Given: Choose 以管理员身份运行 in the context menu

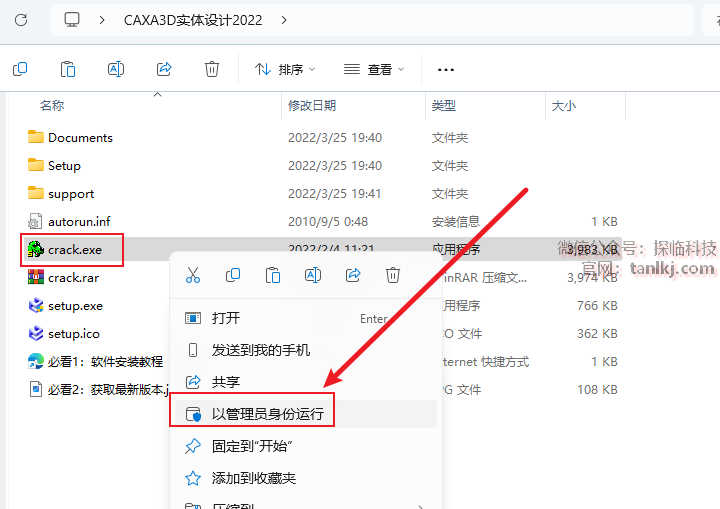Looking at the screenshot, I should pyautogui.click(x=304, y=414).
